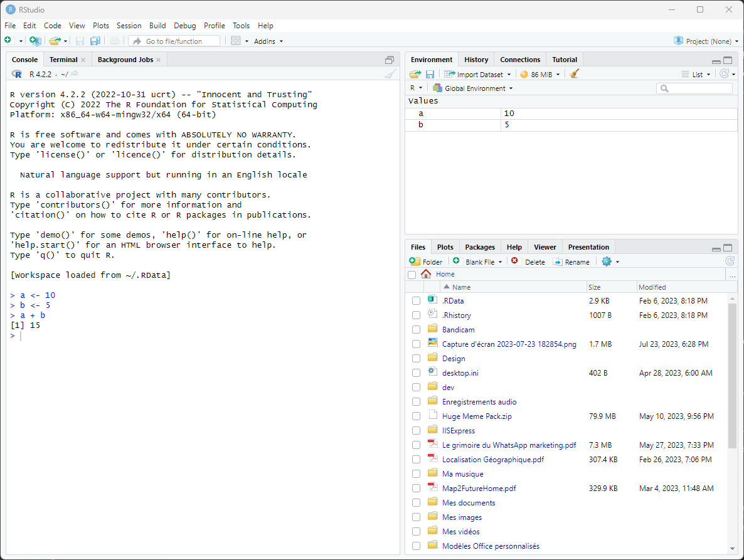Tick the select-all checkbox beside Home
744x560 pixels.
(412, 275)
